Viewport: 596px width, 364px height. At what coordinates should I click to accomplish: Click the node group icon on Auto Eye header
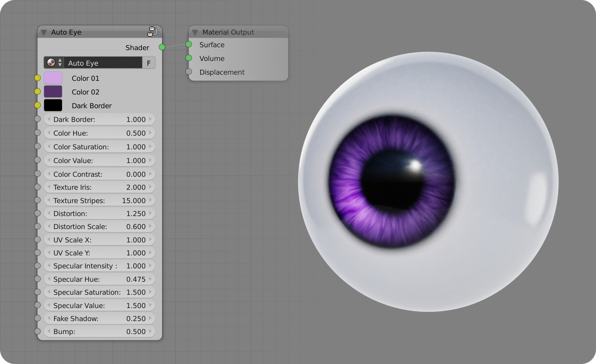point(152,31)
